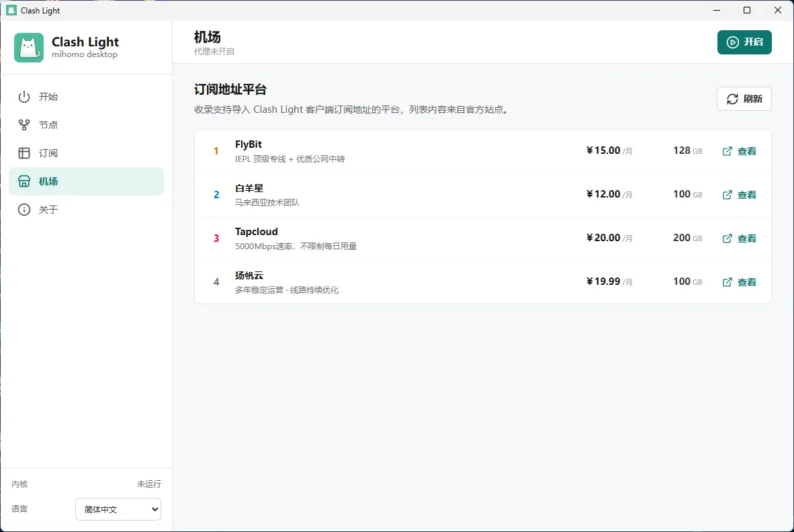Click external link icon in Tapcloud row
Screen dimensions: 794x532
point(727,238)
